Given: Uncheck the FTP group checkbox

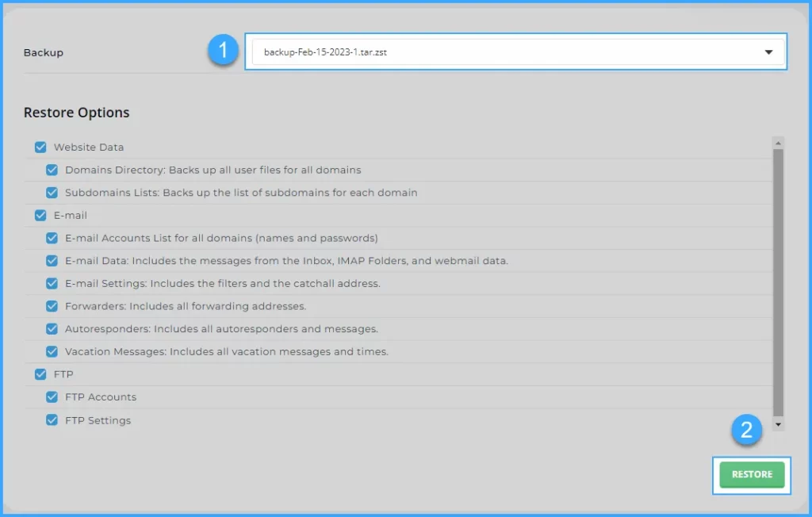Looking at the screenshot, I should pos(40,374).
